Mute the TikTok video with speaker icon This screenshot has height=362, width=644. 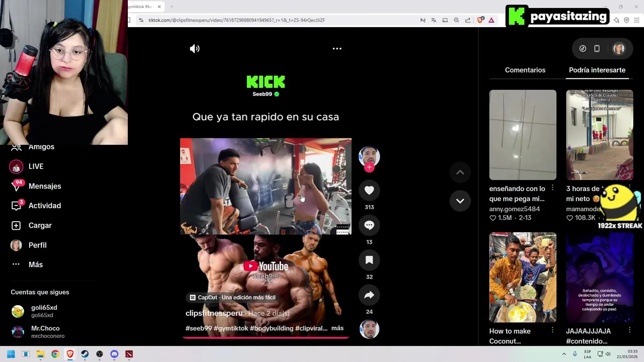pyautogui.click(x=195, y=49)
